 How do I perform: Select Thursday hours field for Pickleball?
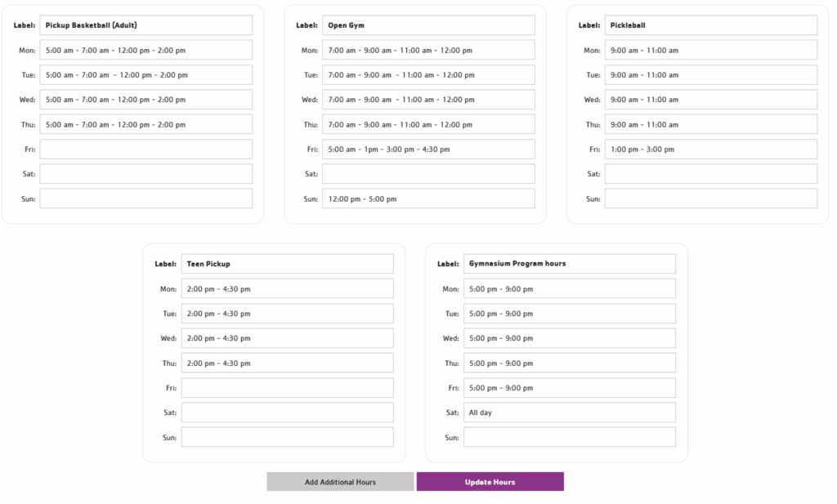tap(711, 124)
